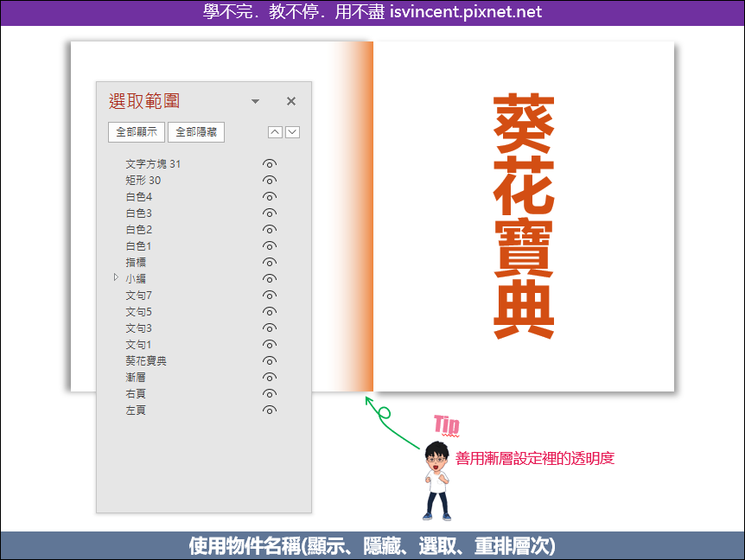Viewport: 745px width, 560px height.
Task: Select the 白色1 item
Action: point(138,246)
